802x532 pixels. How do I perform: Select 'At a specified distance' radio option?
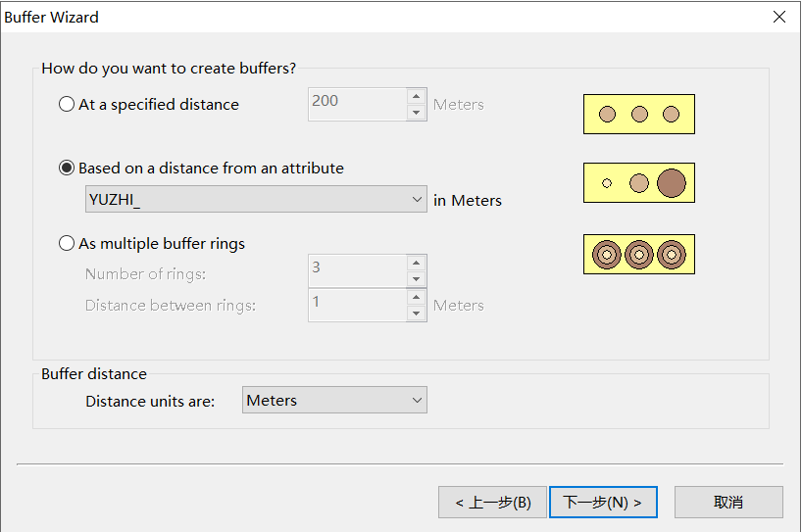click(x=67, y=104)
